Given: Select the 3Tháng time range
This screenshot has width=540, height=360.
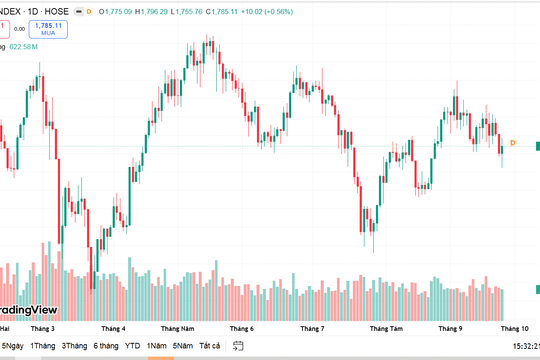Looking at the screenshot, I should point(74,346).
